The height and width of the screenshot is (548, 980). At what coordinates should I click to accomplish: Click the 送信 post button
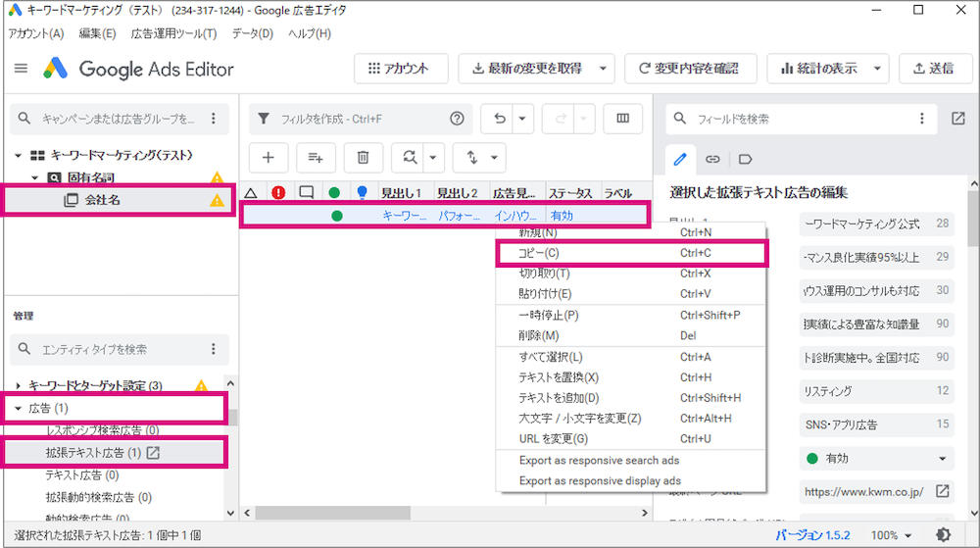(x=936, y=68)
